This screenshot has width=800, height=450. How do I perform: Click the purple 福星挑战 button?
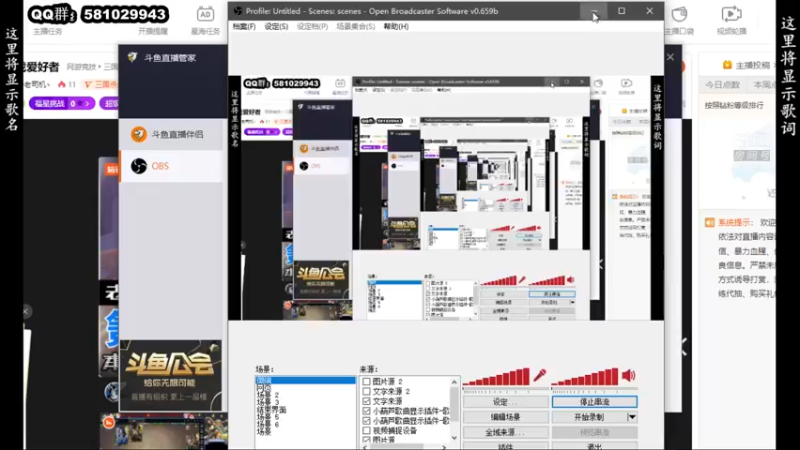point(62,104)
